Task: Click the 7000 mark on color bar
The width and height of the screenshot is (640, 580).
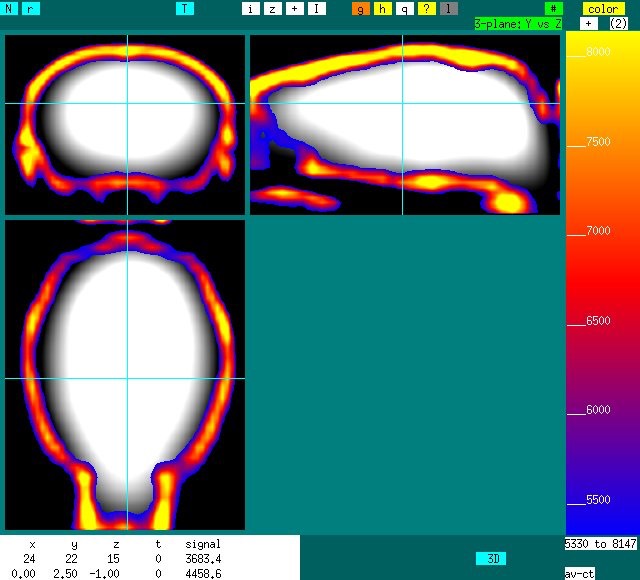Action: 598,231
